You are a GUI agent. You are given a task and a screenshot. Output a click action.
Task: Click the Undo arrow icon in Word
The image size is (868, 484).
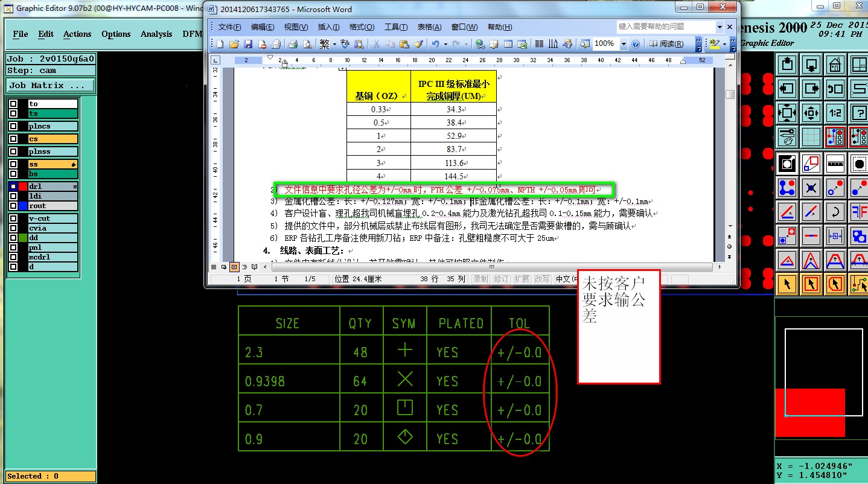click(435, 44)
